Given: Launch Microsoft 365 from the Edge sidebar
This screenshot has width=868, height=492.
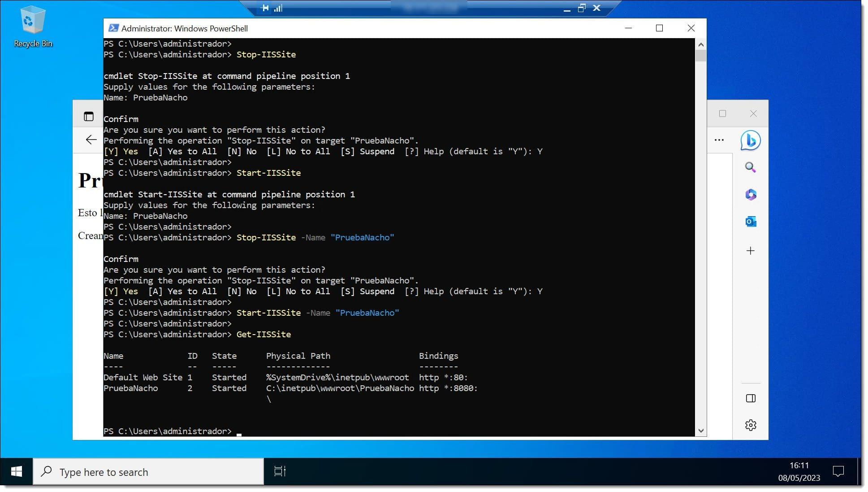Looking at the screenshot, I should coord(751,195).
